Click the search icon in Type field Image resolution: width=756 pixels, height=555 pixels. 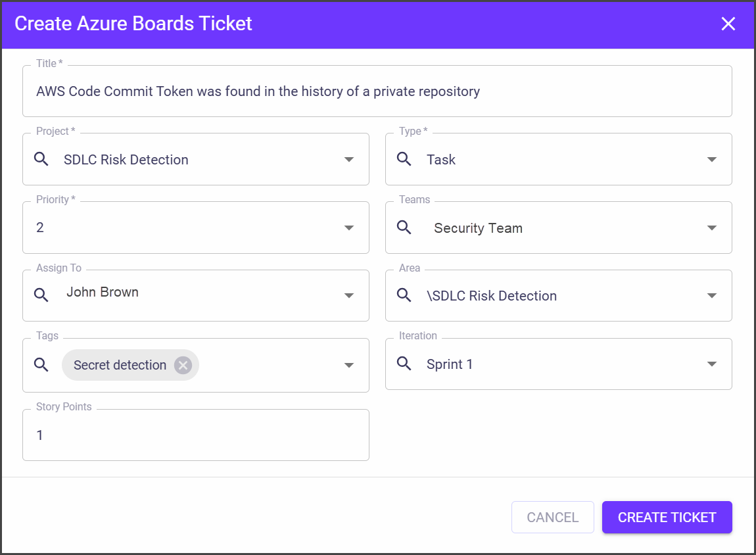coord(404,159)
